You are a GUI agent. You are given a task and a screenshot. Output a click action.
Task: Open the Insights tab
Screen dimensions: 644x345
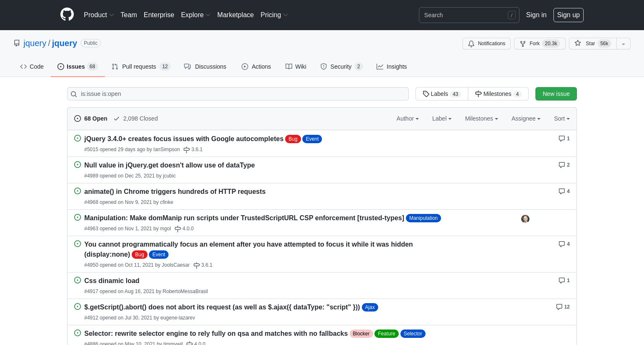pos(392,67)
